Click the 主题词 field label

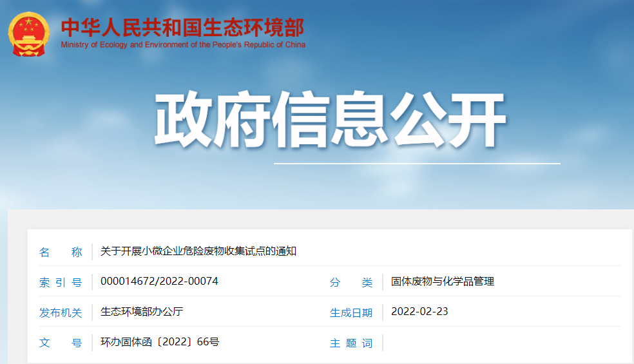pyautogui.click(x=351, y=343)
